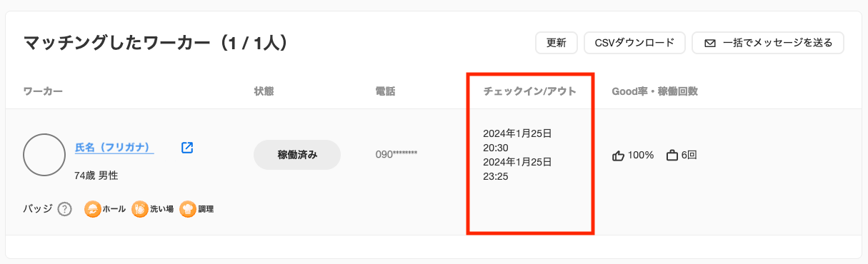Image resolution: width=868 pixels, height=264 pixels.
Task: Click the 状態 column header
Action: (264, 91)
